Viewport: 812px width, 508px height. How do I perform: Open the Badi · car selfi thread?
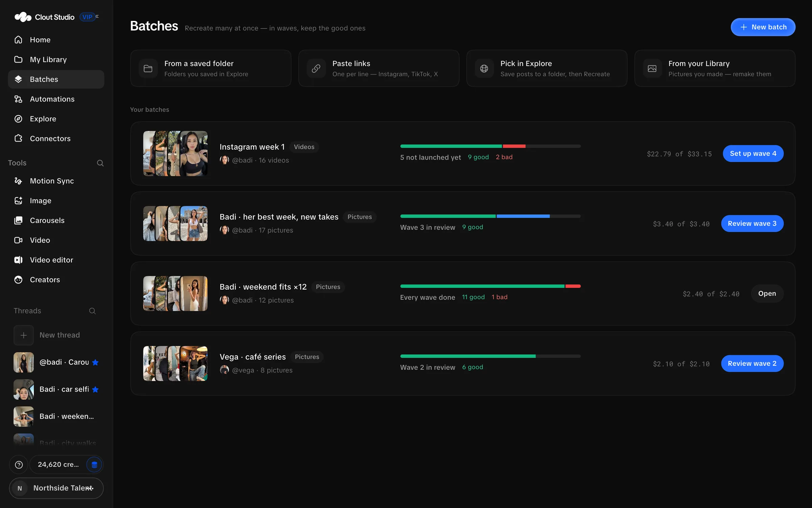[56, 389]
